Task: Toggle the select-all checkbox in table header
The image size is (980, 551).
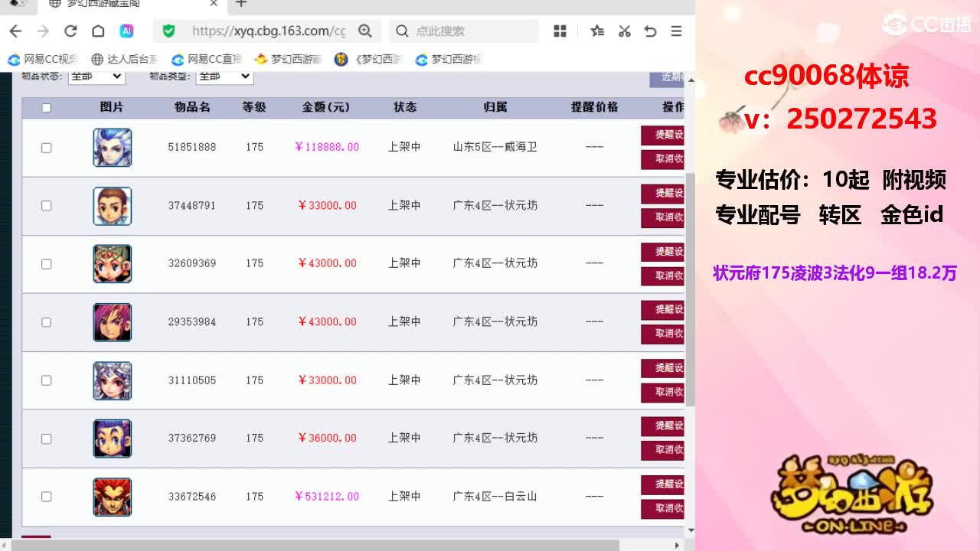Action: coord(46,108)
